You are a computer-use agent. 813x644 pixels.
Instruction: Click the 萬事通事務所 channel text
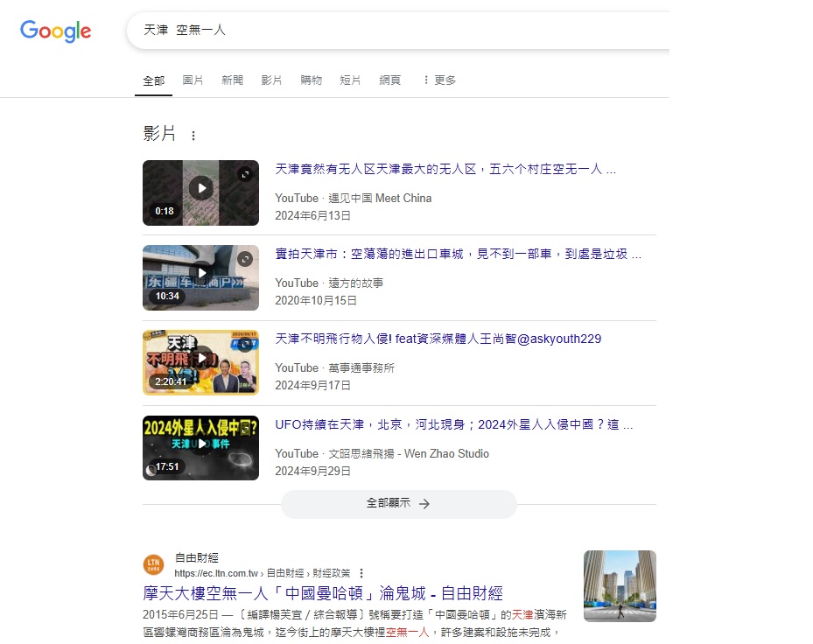coord(361,368)
